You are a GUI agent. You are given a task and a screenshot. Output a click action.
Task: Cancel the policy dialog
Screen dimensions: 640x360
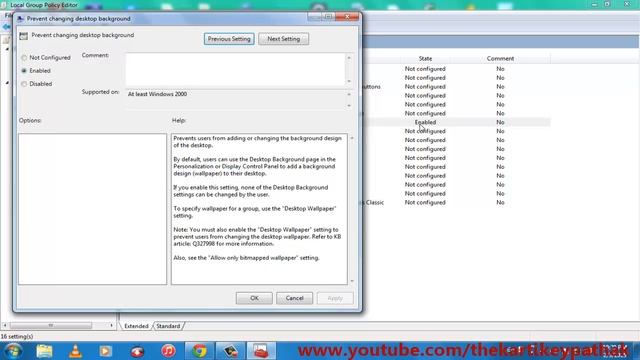[x=294, y=298]
